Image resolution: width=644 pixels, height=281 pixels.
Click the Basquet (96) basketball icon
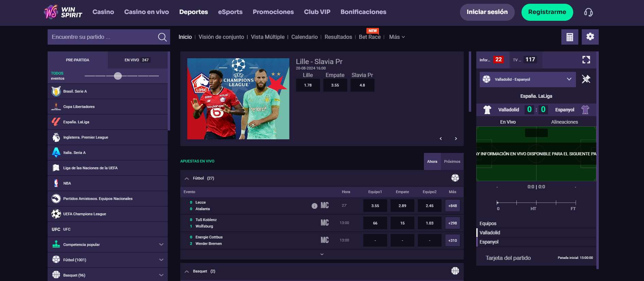click(56, 275)
